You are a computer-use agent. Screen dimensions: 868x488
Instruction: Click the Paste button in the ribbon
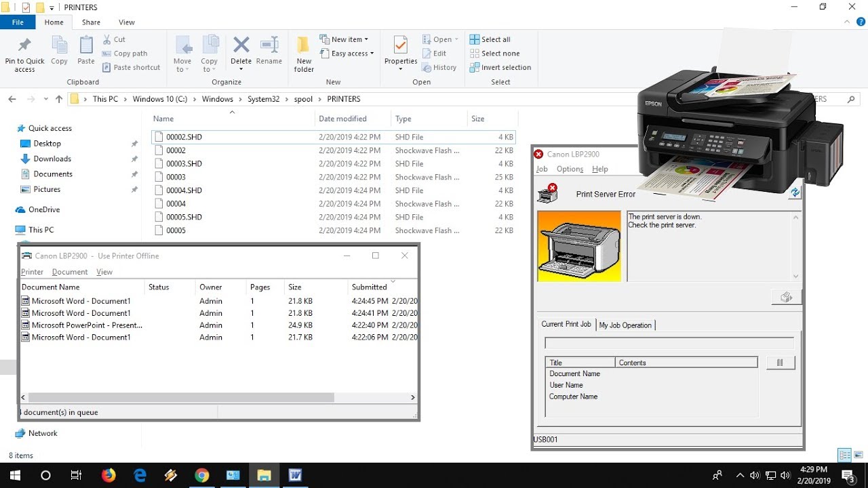[86, 52]
